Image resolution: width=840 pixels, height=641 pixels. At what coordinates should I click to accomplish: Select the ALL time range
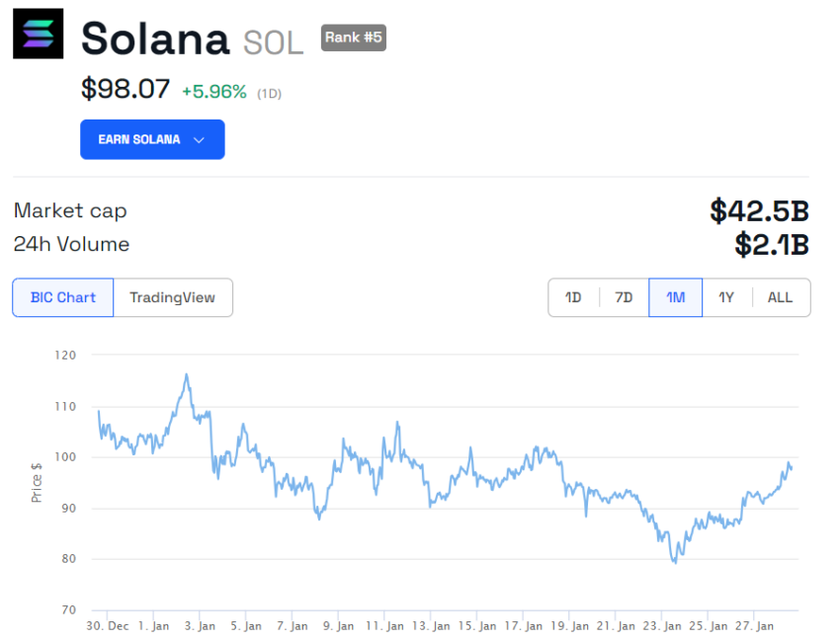click(x=780, y=297)
